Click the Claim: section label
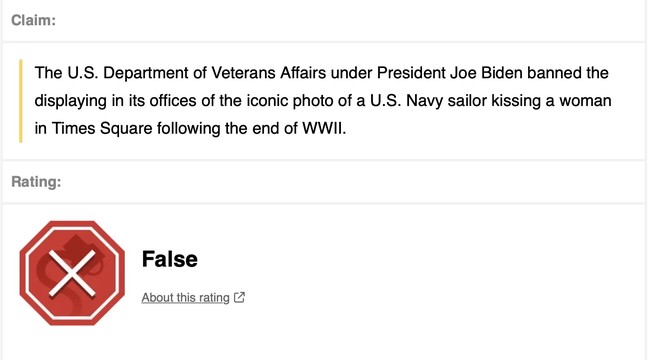 [33, 20]
